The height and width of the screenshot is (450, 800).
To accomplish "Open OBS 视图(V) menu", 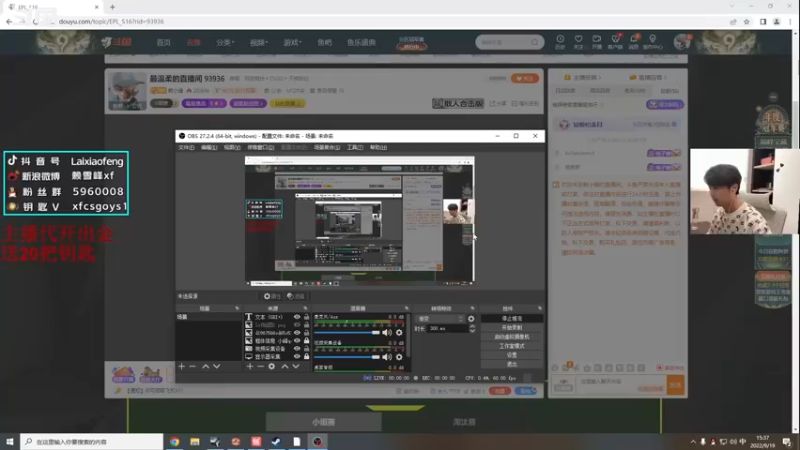I will [232, 147].
